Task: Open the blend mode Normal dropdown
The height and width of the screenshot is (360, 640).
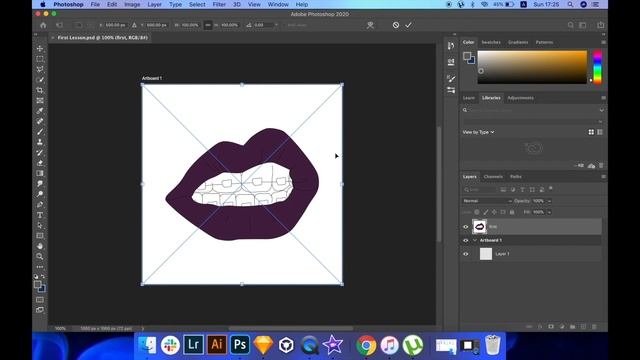Action: [487, 201]
